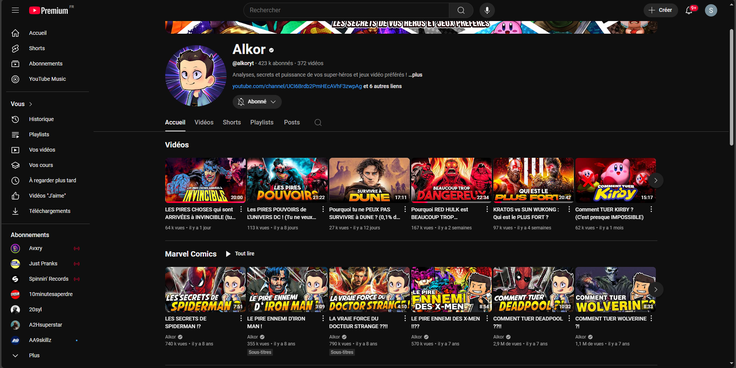Screen dimensions: 736x368
Task: Open the youtube.com/channel link
Action: (297, 86)
